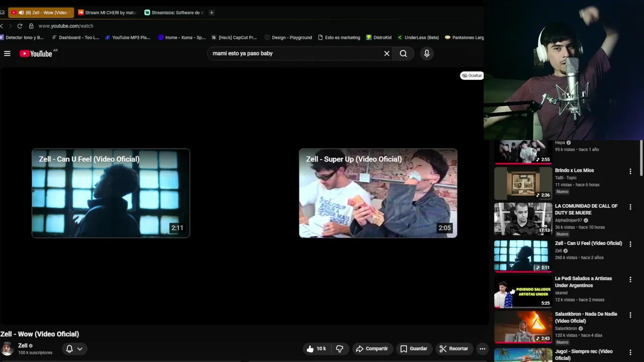Image resolution: width=644 pixels, height=362 pixels.
Task: Open options for Nada De Nadie video
Action: click(x=630, y=315)
